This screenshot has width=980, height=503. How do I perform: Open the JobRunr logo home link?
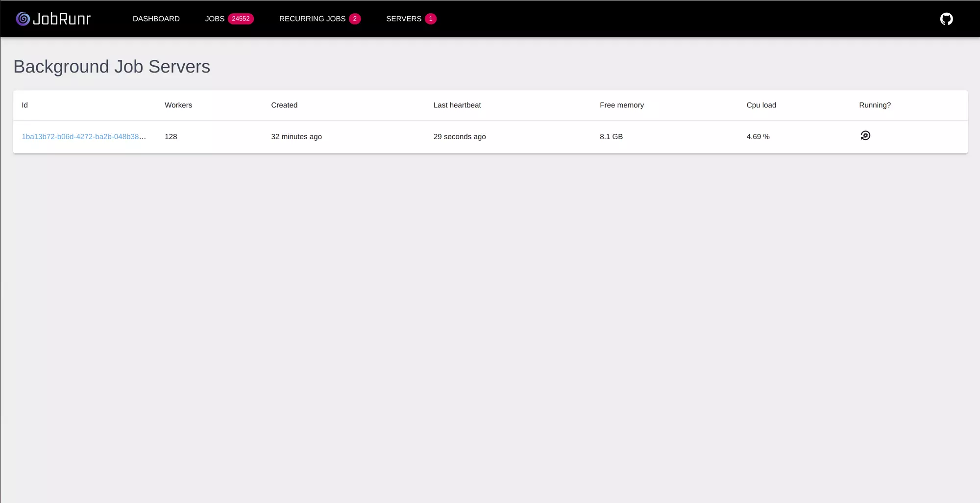pyautogui.click(x=53, y=19)
